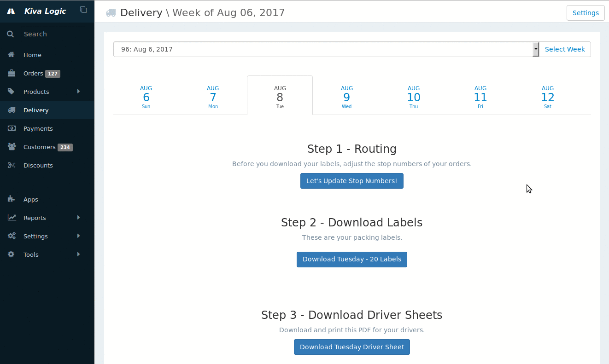Open the Discounts menu item
The height and width of the screenshot is (364, 609).
pyautogui.click(x=47, y=165)
